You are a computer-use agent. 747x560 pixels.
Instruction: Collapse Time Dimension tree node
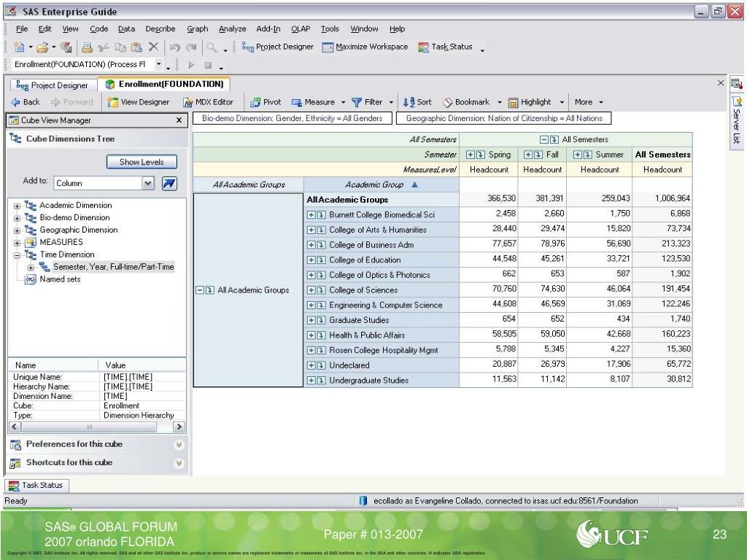click(x=18, y=255)
